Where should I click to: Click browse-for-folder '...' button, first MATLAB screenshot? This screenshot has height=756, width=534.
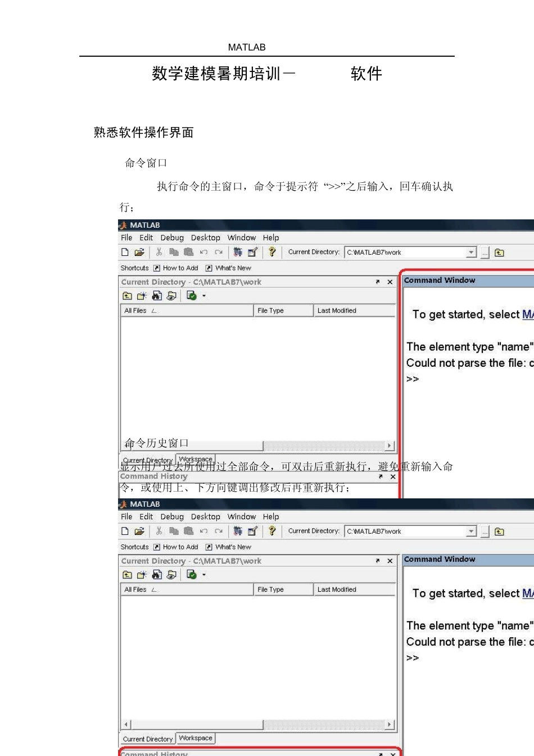pyautogui.click(x=485, y=253)
